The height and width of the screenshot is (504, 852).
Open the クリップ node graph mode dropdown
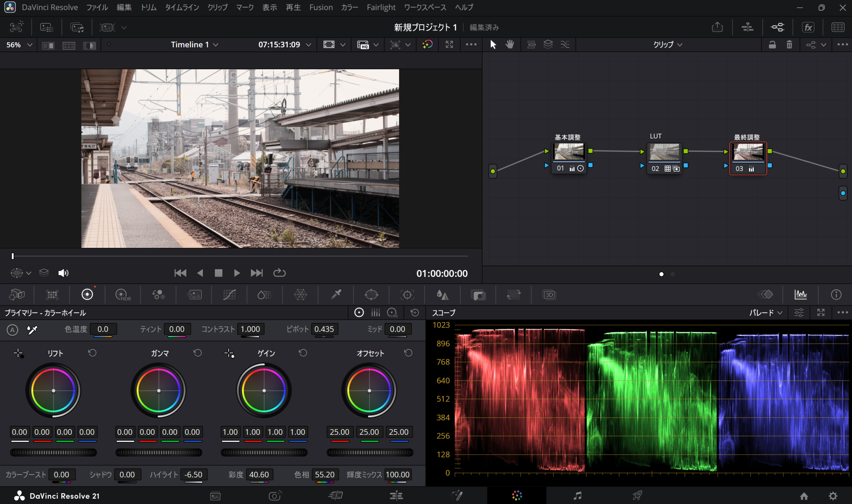[x=668, y=45]
